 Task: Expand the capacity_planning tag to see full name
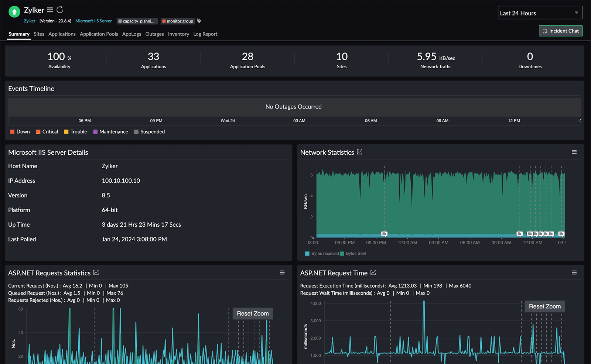tap(137, 21)
